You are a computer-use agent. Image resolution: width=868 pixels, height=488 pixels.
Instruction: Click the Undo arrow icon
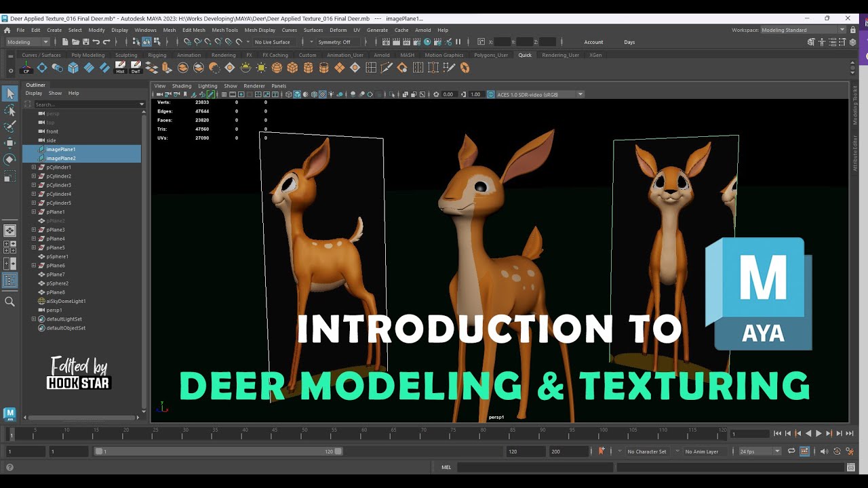coord(96,42)
